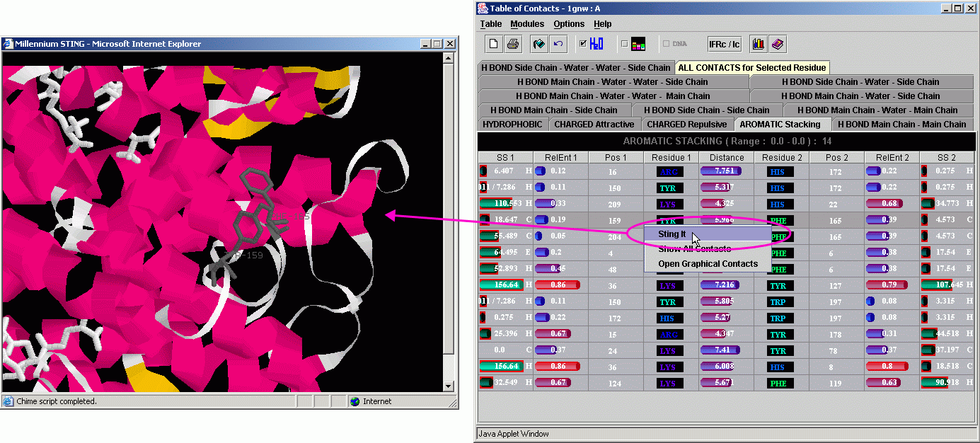The height and width of the screenshot is (443, 980).
Task: Open the Table menu
Action: [x=491, y=24]
